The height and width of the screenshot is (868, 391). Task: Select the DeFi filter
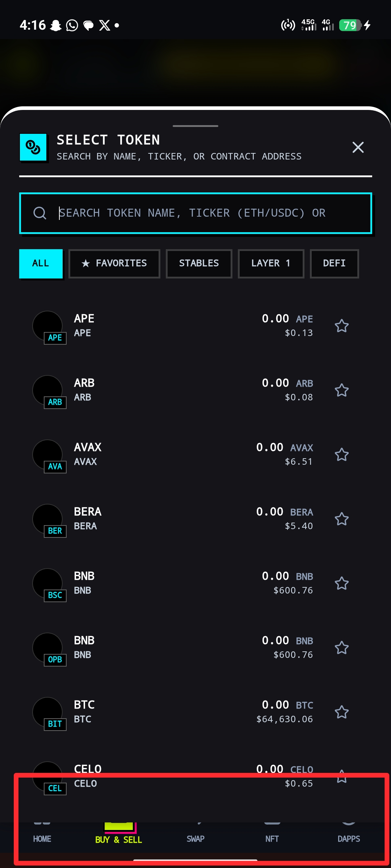(335, 264)
